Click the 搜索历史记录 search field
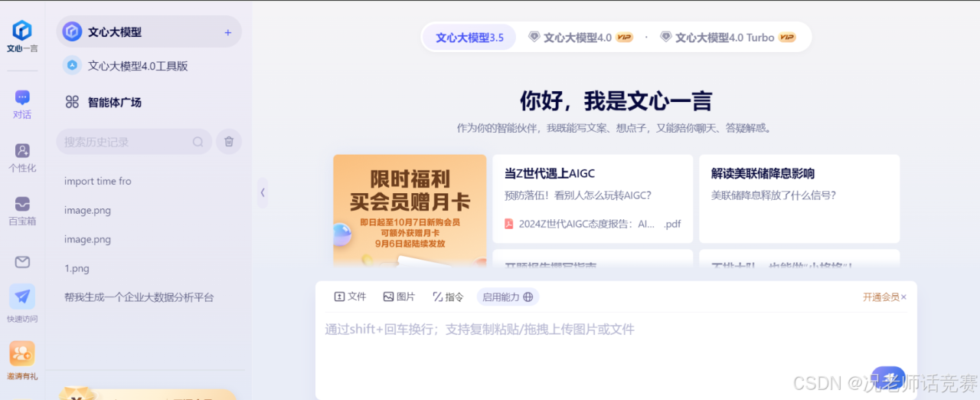 point(134,142)
